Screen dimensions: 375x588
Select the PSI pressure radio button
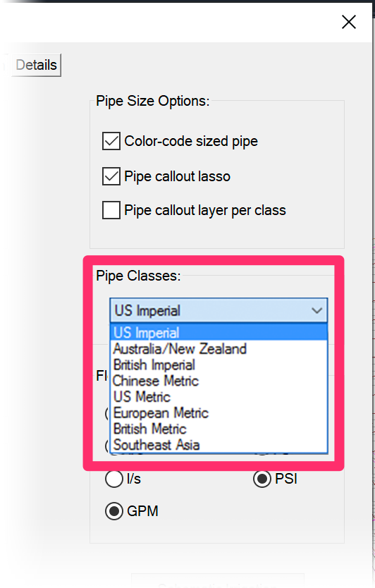point(262,479)
